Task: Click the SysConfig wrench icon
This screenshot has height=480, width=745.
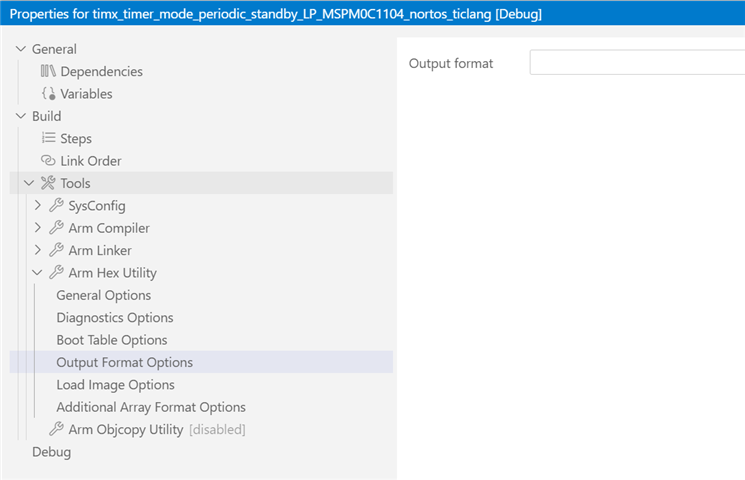Action: coord(57,205)
